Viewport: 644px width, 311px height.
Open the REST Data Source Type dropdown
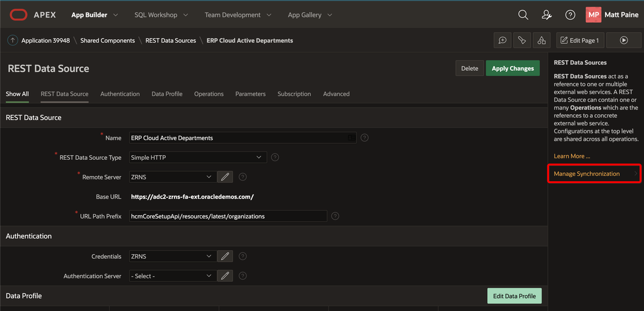click(x=198, y=157)
